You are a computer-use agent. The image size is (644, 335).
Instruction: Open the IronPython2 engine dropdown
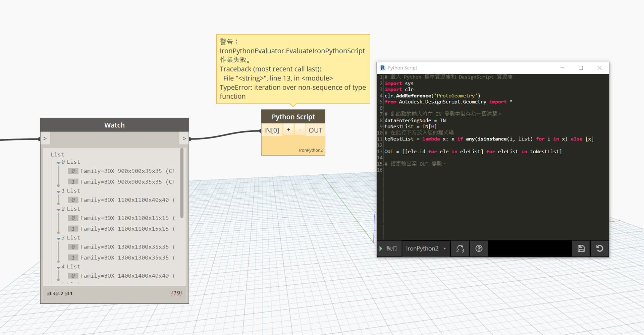pos(426,248)
